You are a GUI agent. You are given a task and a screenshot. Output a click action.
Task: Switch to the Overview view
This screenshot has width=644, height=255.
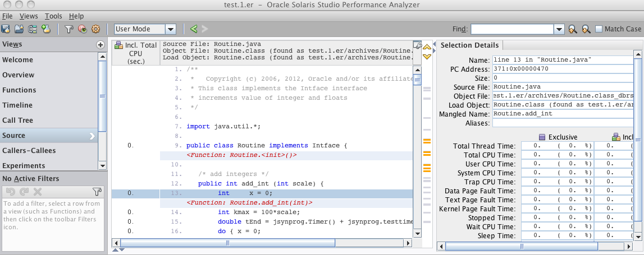coord(49,75)
